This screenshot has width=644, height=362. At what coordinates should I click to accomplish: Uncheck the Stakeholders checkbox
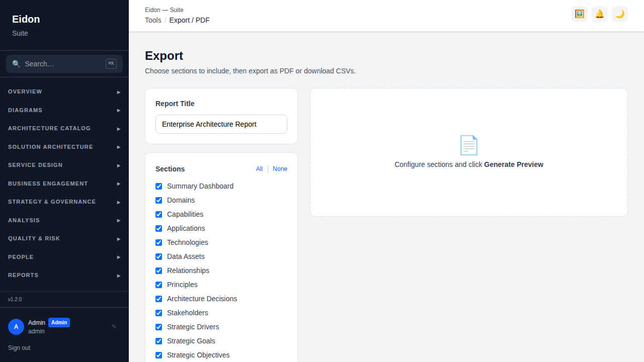159,313
